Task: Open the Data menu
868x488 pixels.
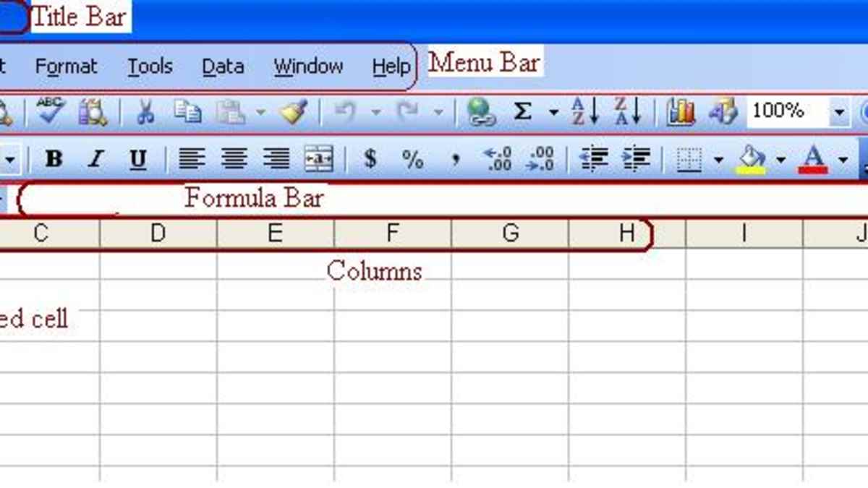Action: tap(222, 67)
